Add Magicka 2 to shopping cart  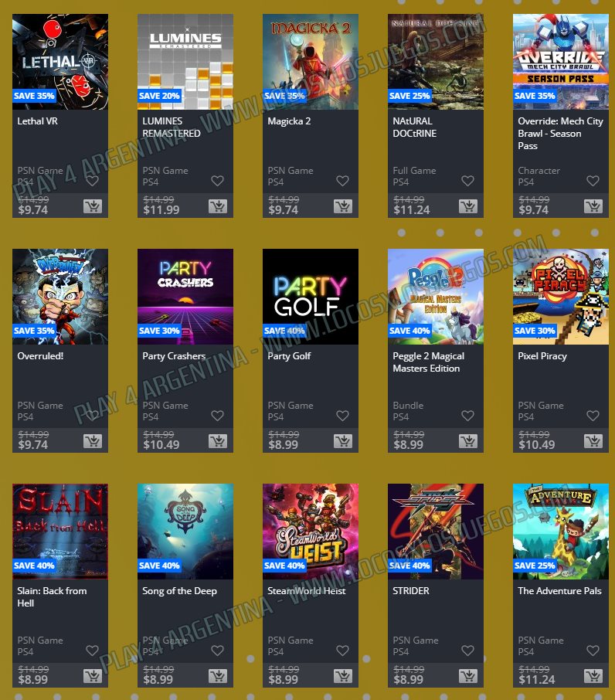pos(343,206)
